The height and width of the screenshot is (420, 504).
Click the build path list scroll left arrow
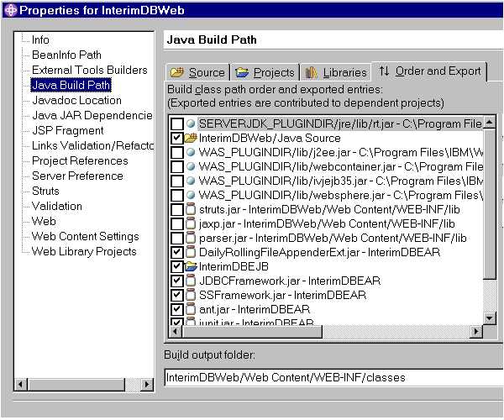coord(176,331)
